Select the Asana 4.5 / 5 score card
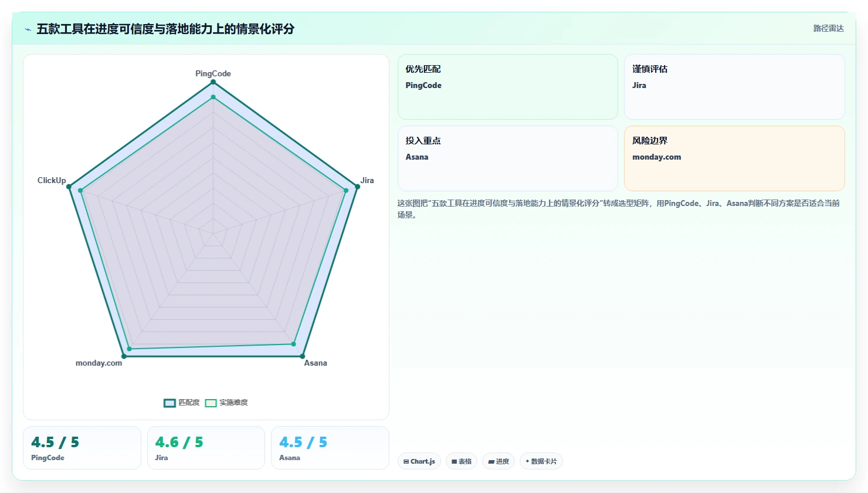This screenshot has width=868, height=493. pos(330,448)
